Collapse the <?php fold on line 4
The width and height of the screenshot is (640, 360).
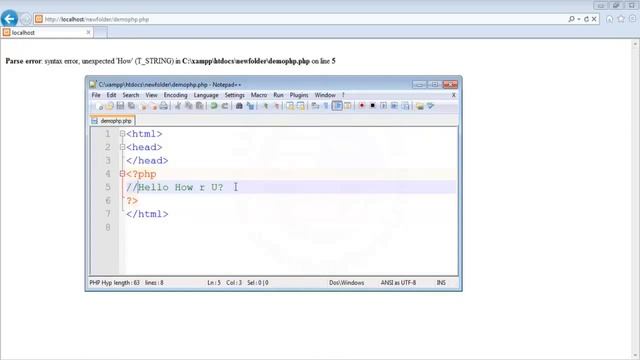click(x=122, y=174)
